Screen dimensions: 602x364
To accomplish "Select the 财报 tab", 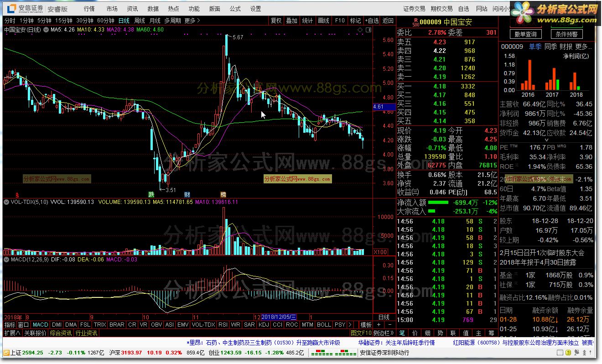I will (x=566, y=47).
